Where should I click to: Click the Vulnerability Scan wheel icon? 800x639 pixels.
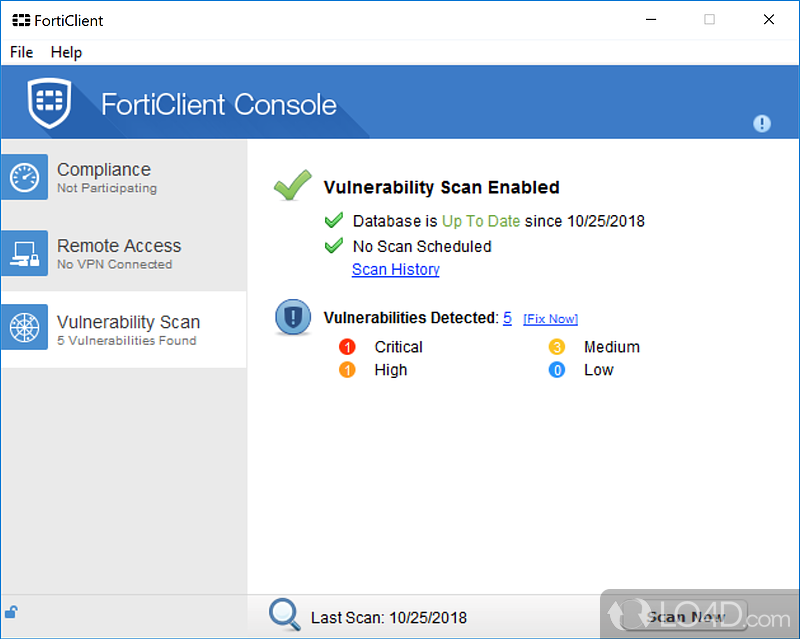(x=24, y=329)
